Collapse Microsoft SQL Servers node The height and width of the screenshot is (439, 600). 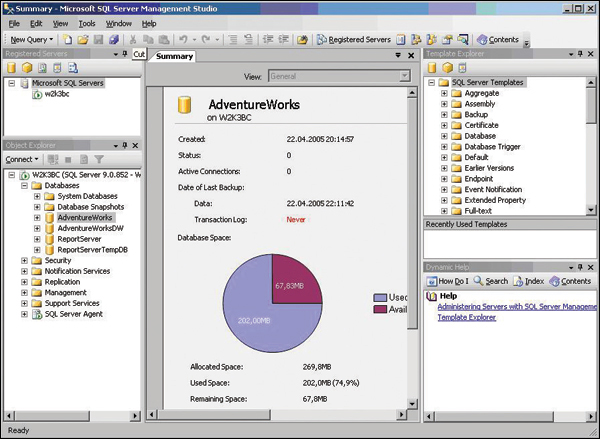pos(12,83)
